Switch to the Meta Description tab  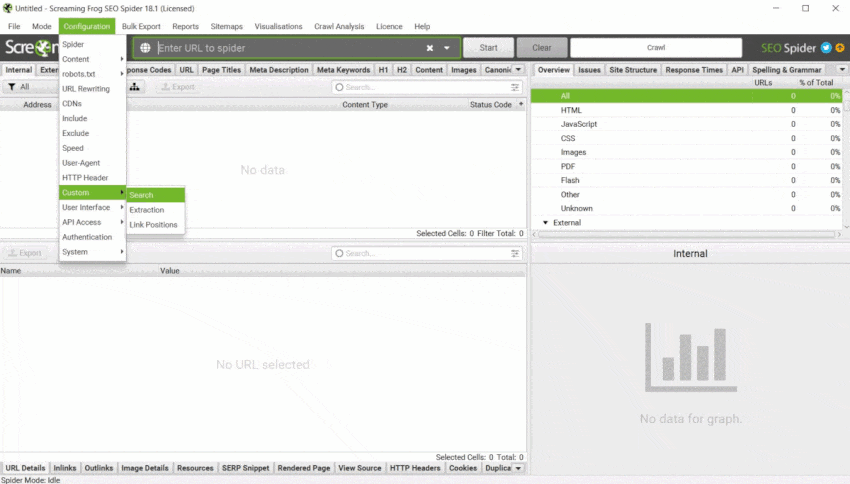click(279, 70)
